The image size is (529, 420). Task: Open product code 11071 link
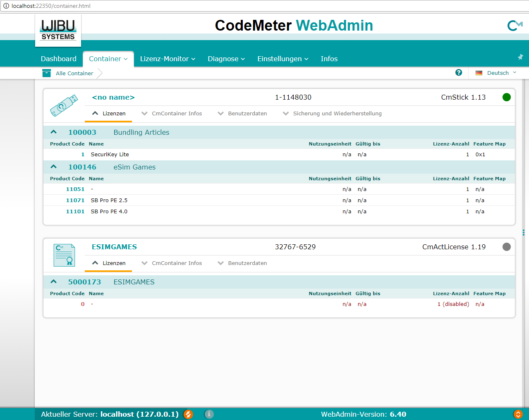tap(75, 200)
